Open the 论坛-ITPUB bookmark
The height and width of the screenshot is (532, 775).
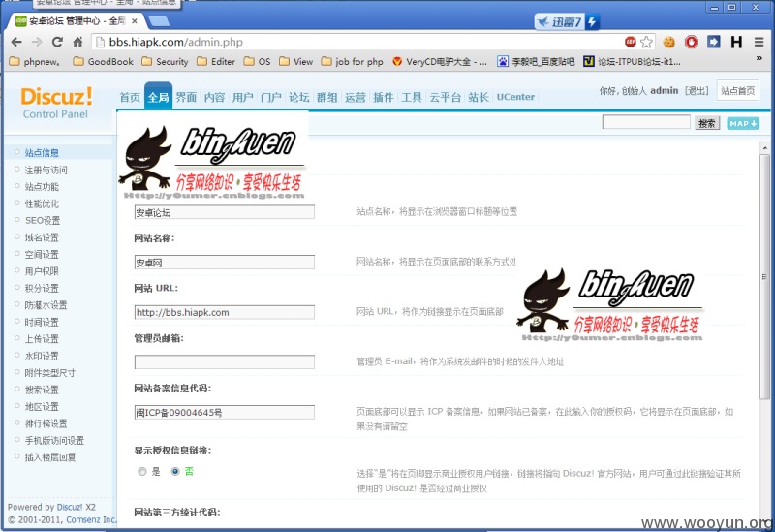coord(633,62)
